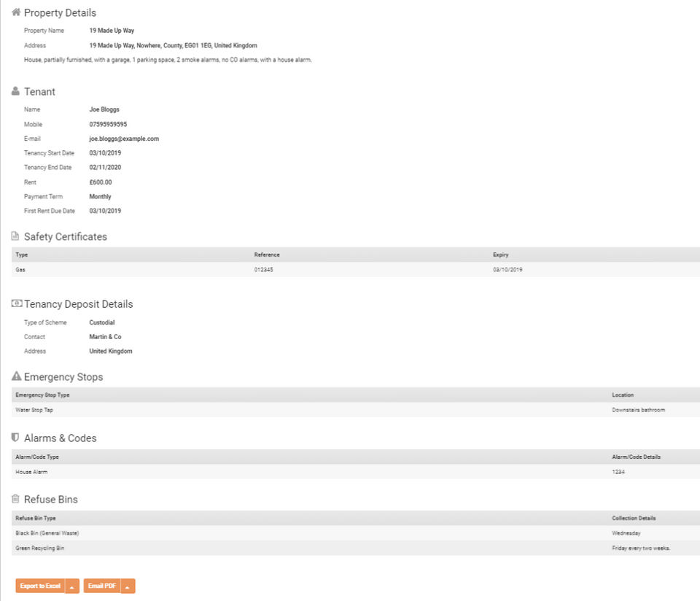Select the Black Bin (General Waste) row
700x601 pixels.
355,533
